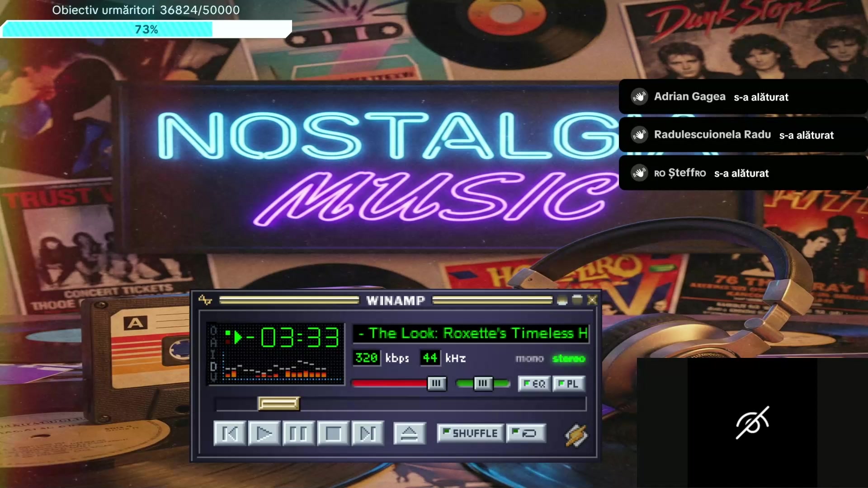The width and height of the screenshot is (868, 488).
Task: Open the Winamp menu icon in title bar
Action: 205,300
